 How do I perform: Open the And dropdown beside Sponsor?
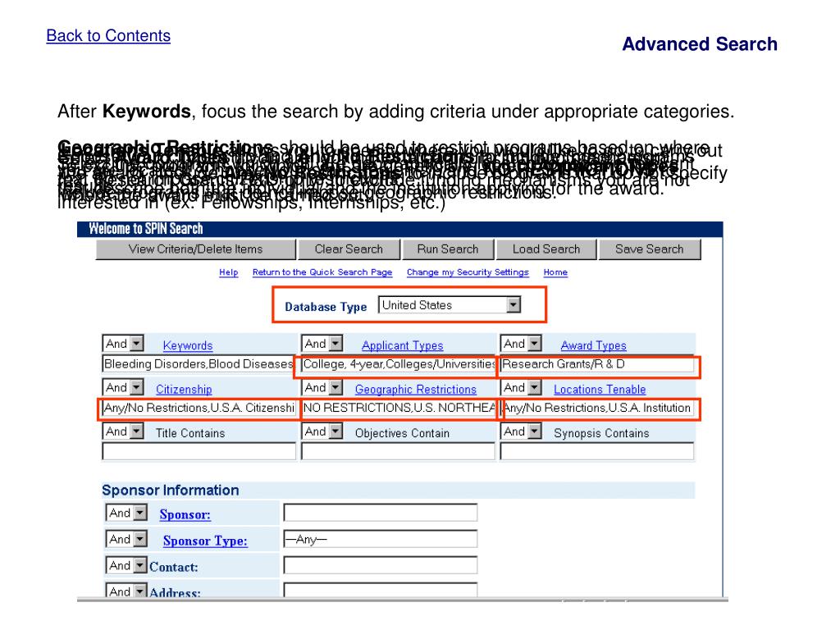(126, 513)
